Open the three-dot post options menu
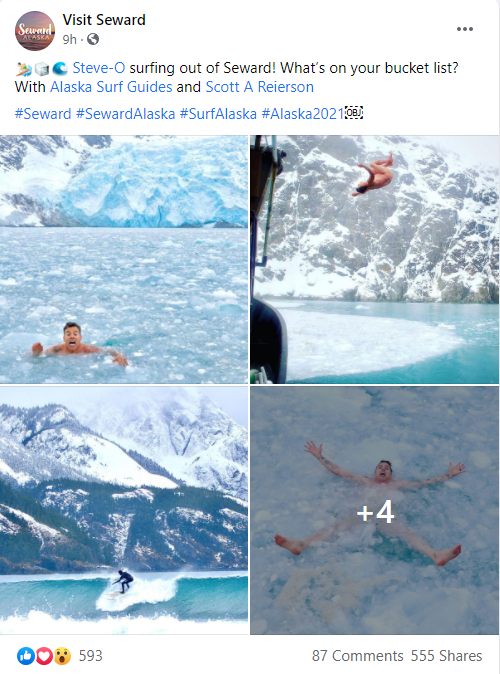This screenshot has height=674, width=500. [465, 29]
